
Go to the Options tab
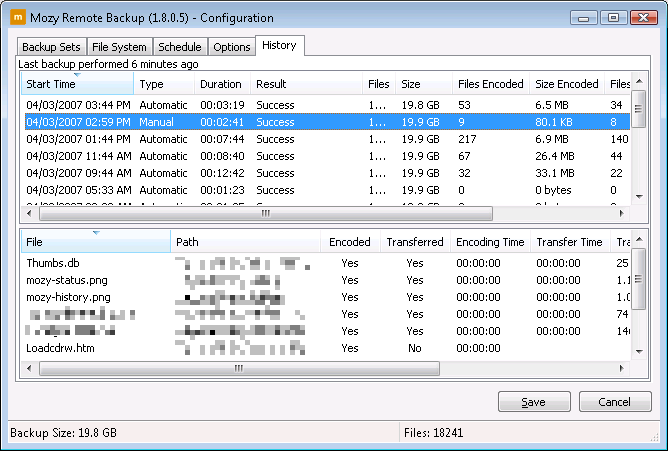(231, 47)
